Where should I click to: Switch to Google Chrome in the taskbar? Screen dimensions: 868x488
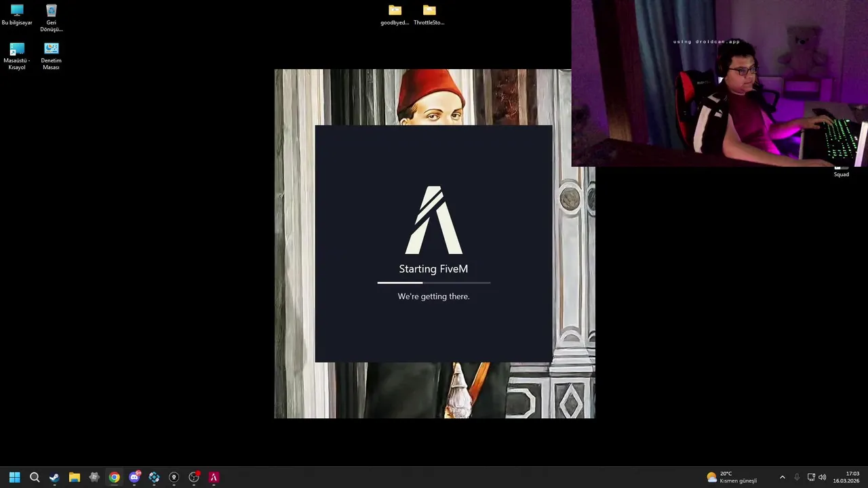coord(114,477)
